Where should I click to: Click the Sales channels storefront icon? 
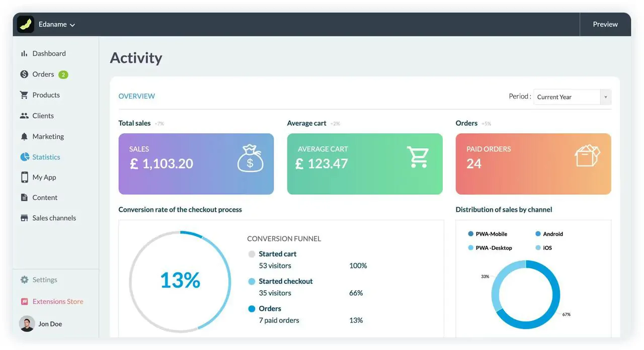click(x=24, y=218)
